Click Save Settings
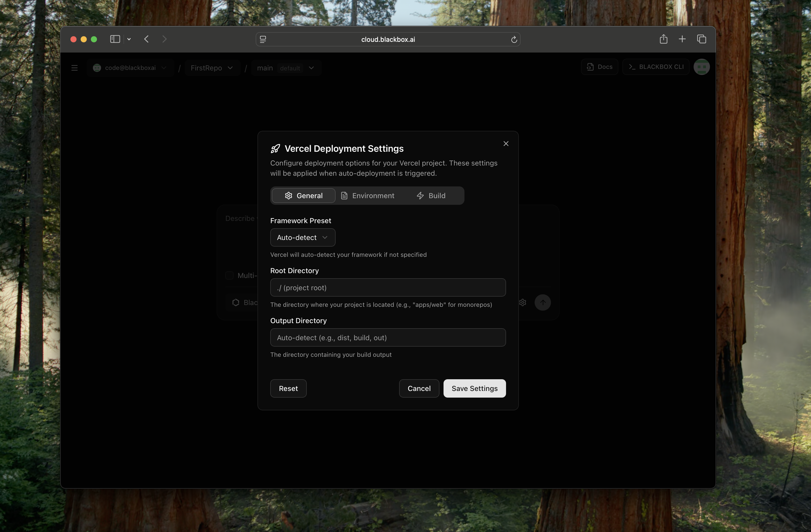 click(474, 388)
